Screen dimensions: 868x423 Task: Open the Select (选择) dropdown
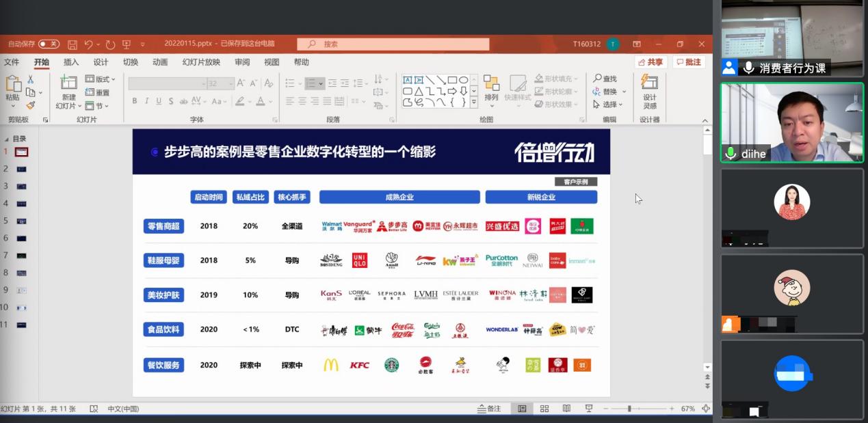coord(608,105)
